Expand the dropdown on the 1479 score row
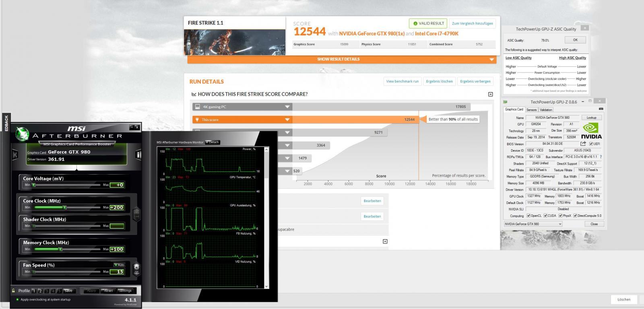This screenshot has height=309, width=644. (x=287, y=158)
